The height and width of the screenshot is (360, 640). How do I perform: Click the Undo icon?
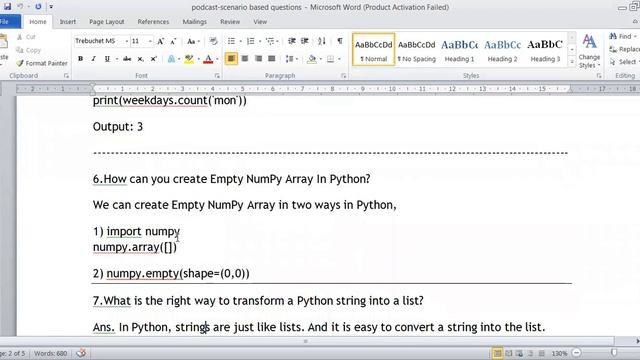[20, 7]
